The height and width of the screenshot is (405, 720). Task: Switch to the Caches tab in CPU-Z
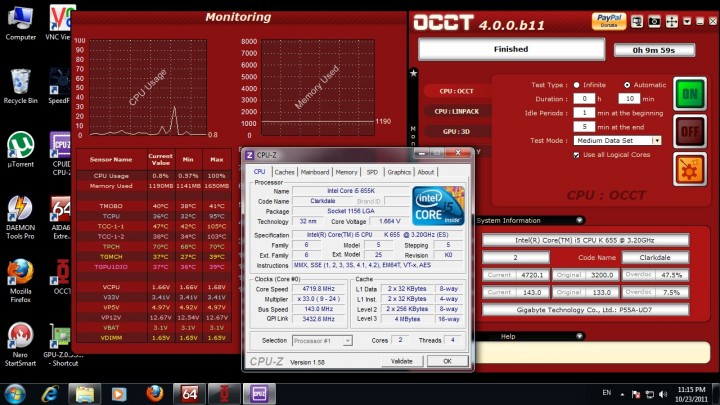[x=284, y=172]
